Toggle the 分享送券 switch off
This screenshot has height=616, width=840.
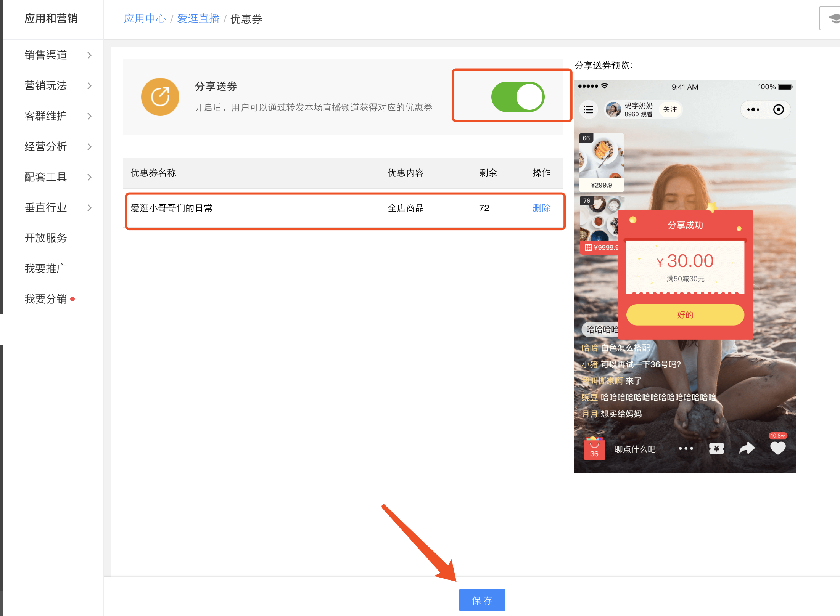pyautogui.click(x=518, y=97)
